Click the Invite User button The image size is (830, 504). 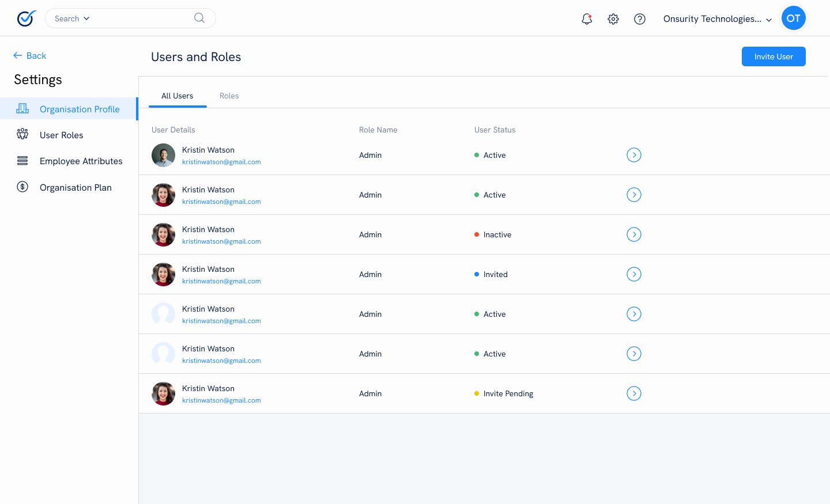(774, 56)
